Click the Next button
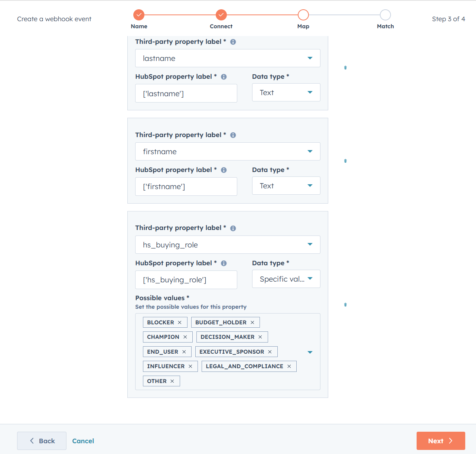 441,441
